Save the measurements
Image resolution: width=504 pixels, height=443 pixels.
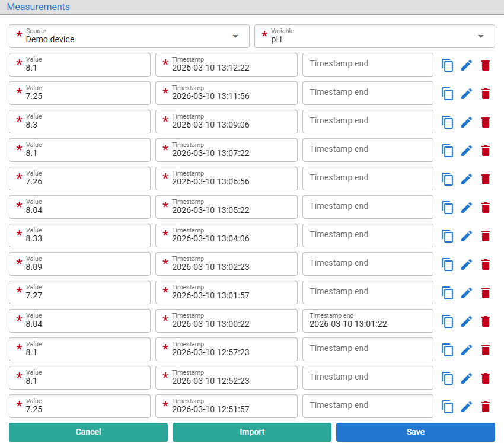(416, 432)
